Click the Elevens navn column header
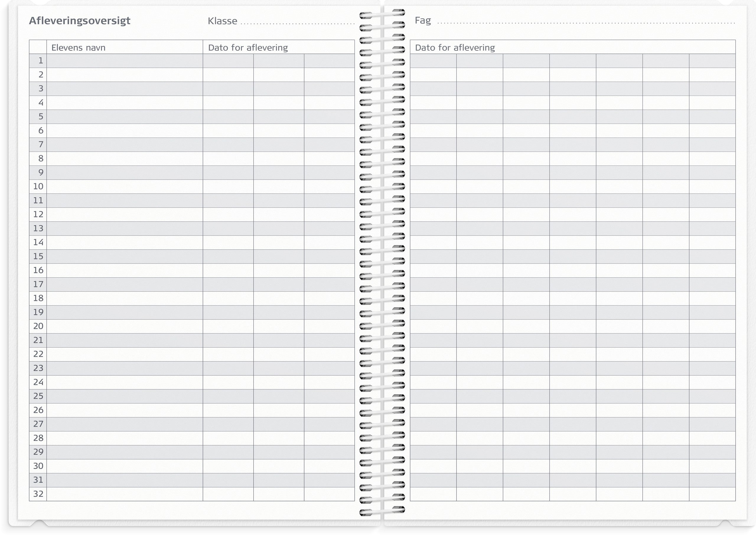This screenshot has height=535, width=756. [x=79, y=48]
